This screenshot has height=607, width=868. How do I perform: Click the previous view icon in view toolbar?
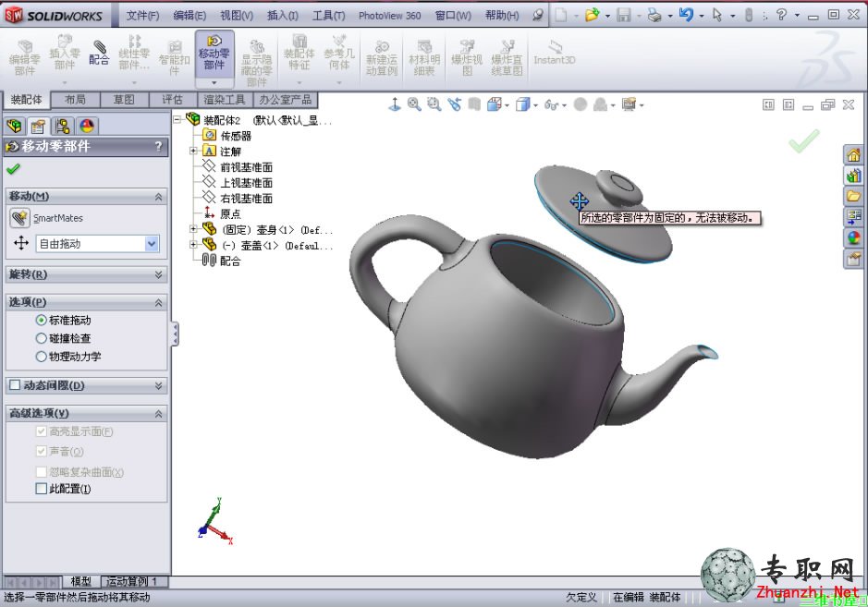point(455,104)
